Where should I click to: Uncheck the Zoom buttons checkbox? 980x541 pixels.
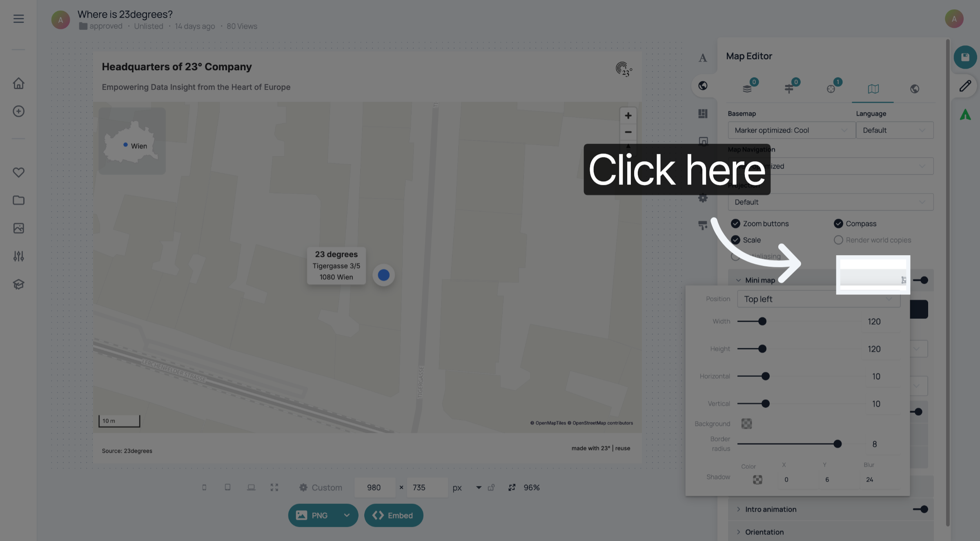pos(735,224)
